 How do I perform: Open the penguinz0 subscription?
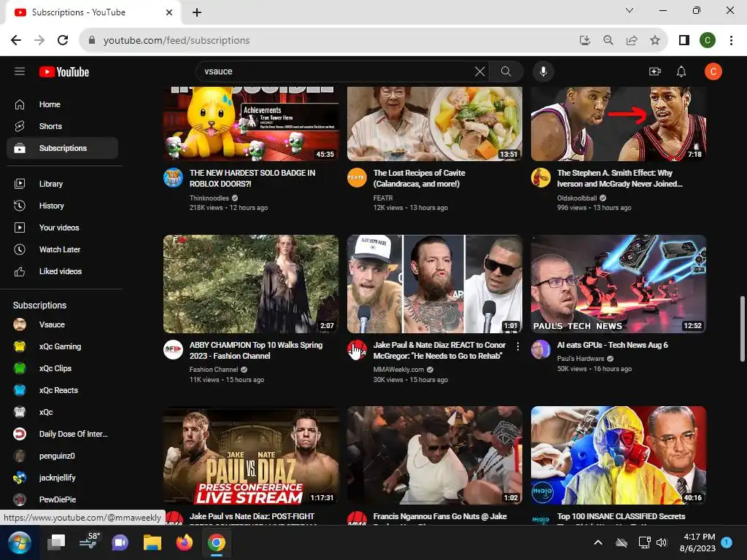(63, 456)
